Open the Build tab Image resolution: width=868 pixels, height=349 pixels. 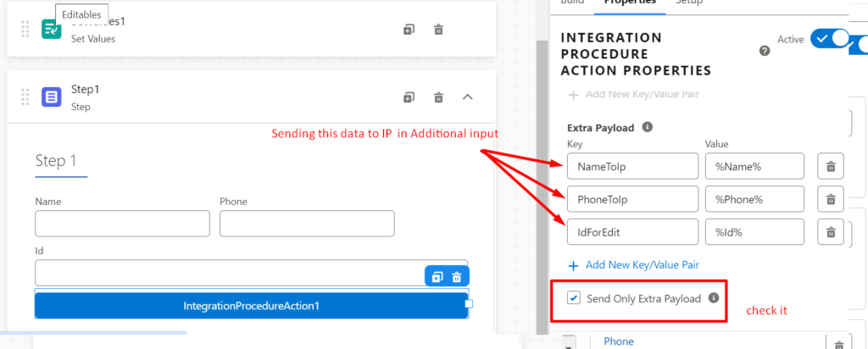point(573,3)
